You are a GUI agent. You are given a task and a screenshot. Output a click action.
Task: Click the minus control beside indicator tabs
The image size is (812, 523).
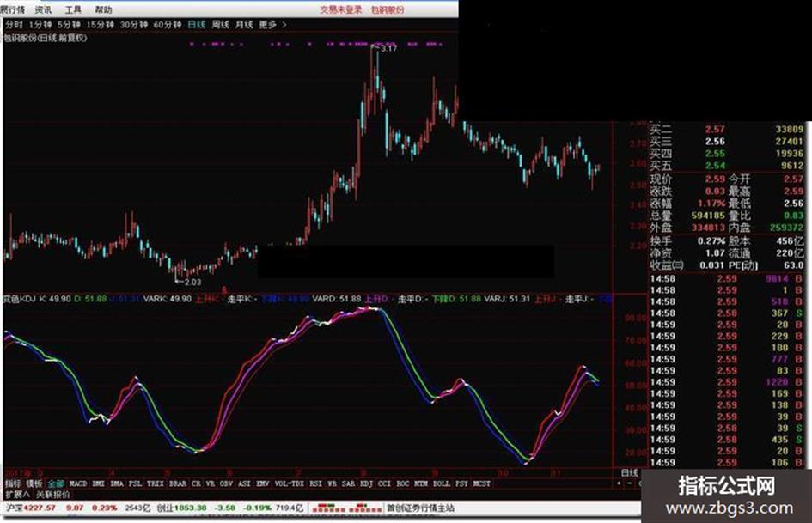(x=629, y=483)
